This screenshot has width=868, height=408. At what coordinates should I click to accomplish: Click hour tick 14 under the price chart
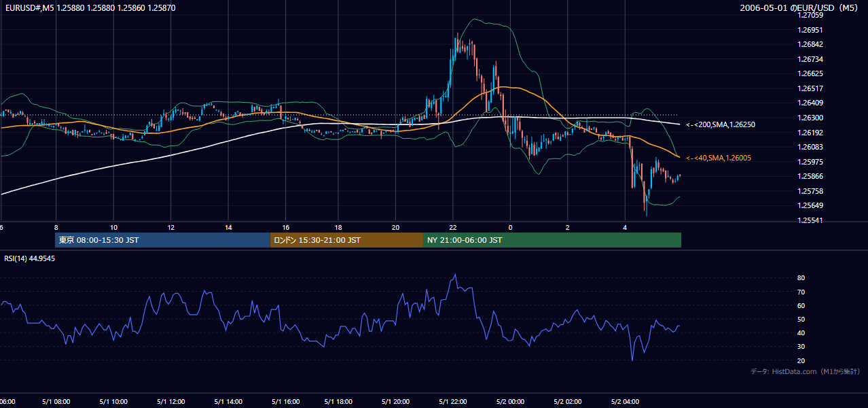[228, 227]
